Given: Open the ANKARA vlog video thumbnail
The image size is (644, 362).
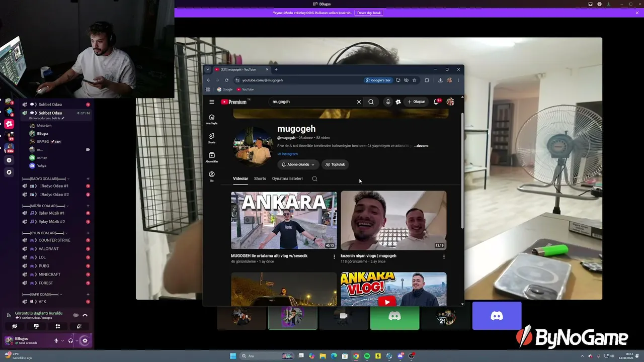Looking at the screenshot, I should 284,220.
